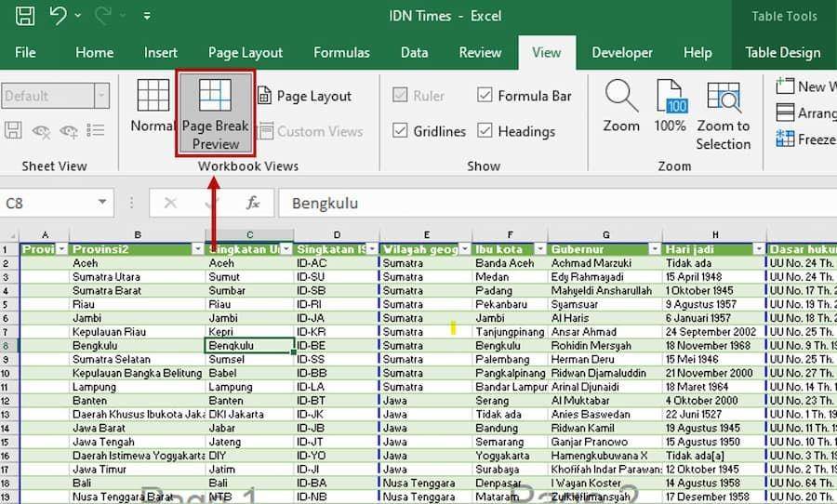Open the Insert Function fx dialog
The width and height of the screenshot is (837, 504).
[x=252, y=203]
